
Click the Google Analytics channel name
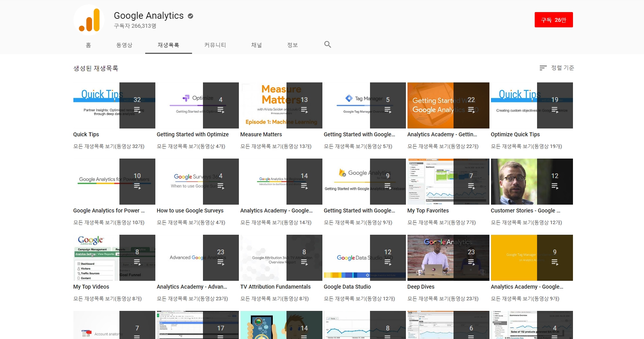coord(149,16)
